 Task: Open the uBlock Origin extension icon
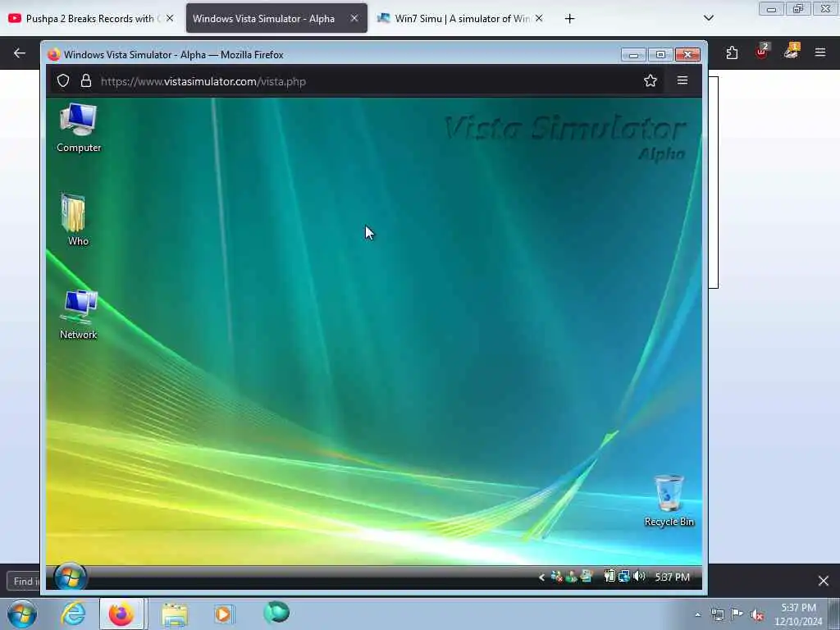(x=761, y=52)
